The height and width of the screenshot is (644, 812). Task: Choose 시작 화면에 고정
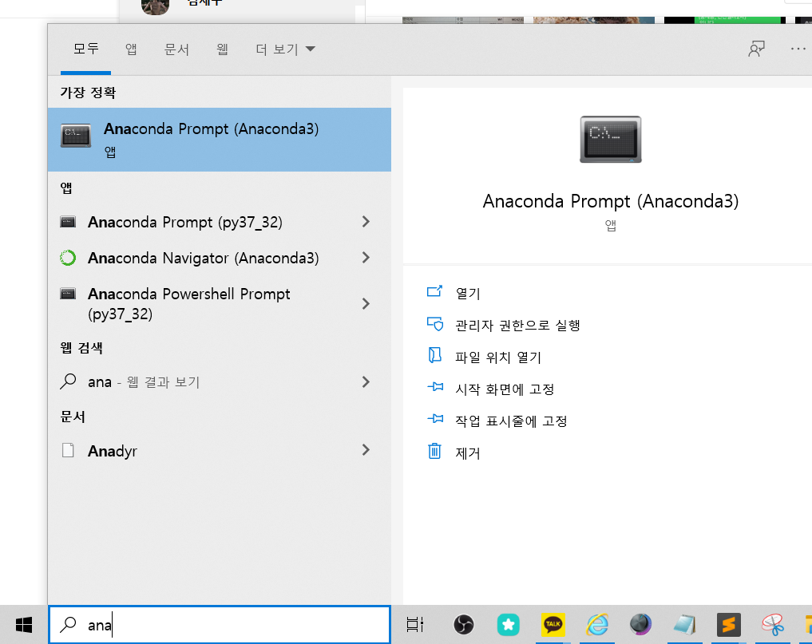click(505, 389)
